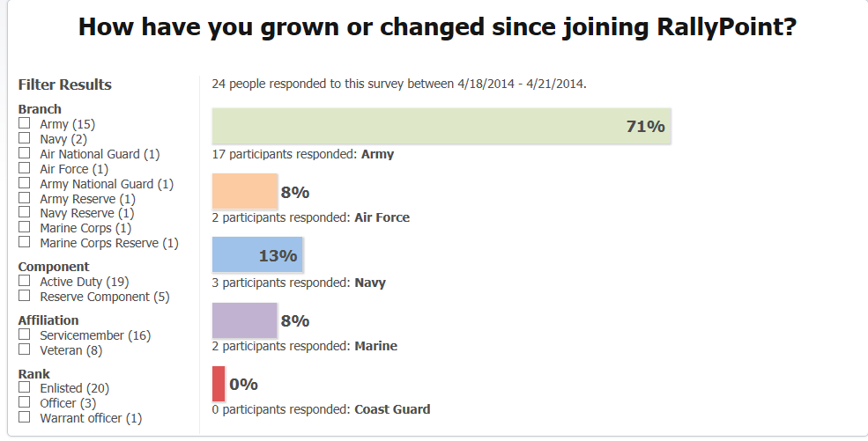This screenshot has width=868, height=441.
Task: Enable the Navy branch filter
Action: pos(25,138)
